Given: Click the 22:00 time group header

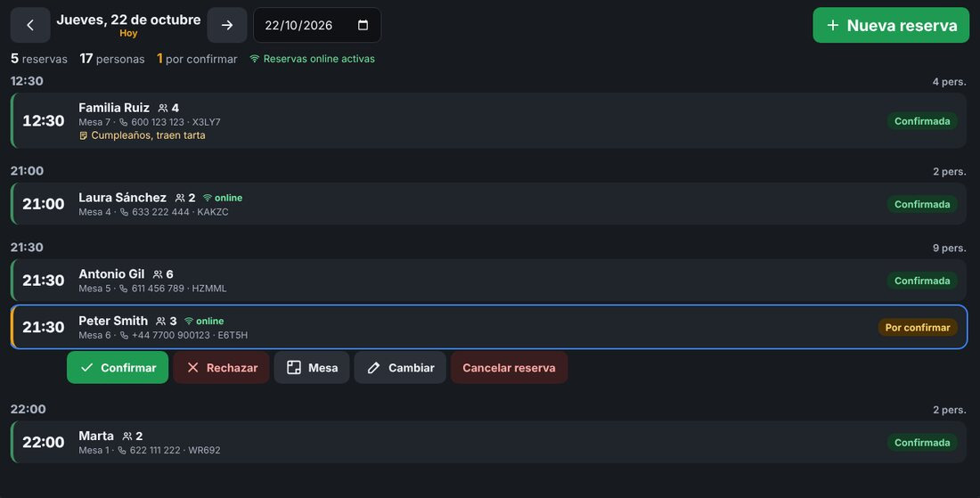Looking at the screenshot, I should pyautogui.click(x=29, y=409).
